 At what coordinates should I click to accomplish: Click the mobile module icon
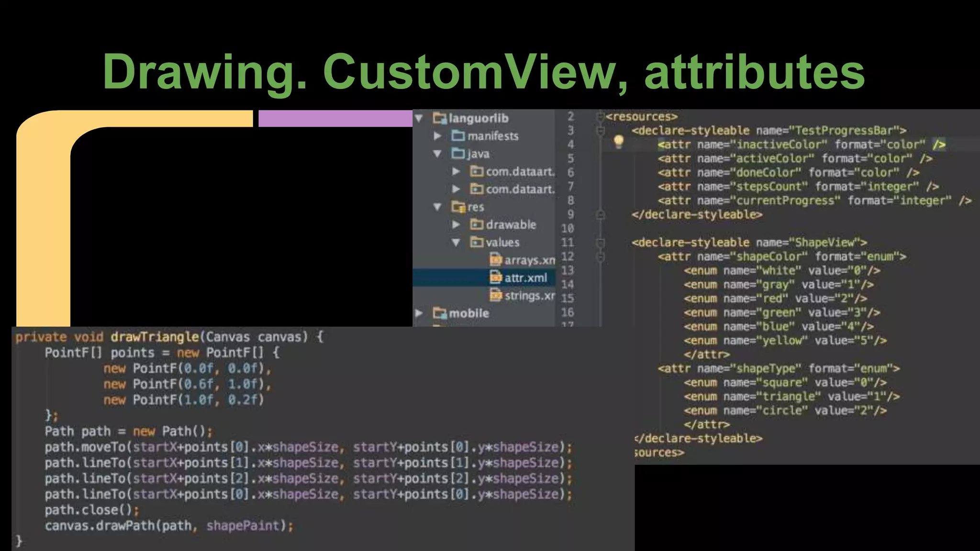point(439,313)
